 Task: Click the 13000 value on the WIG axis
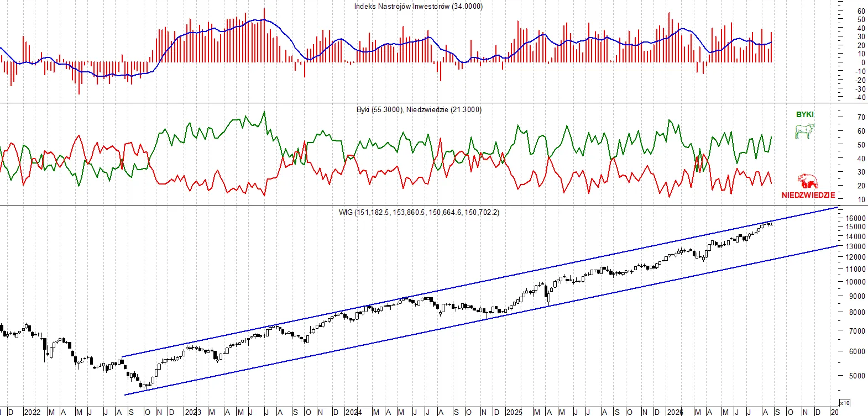[856, 247]
